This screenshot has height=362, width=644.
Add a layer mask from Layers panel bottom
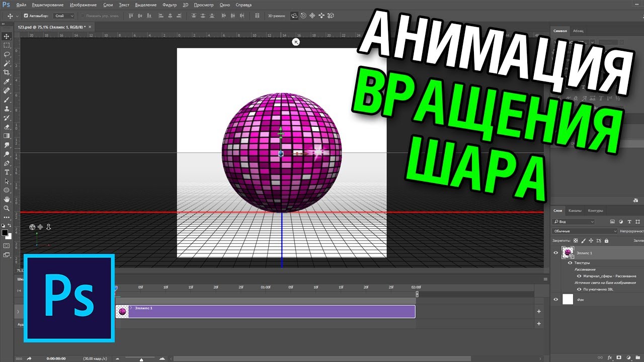click(619, 357)
